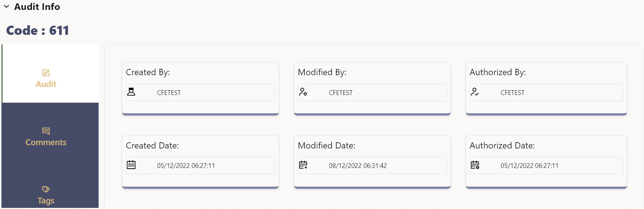Click the Audit pencil icon
The image size is (644, 209).
tap(46, 73)
